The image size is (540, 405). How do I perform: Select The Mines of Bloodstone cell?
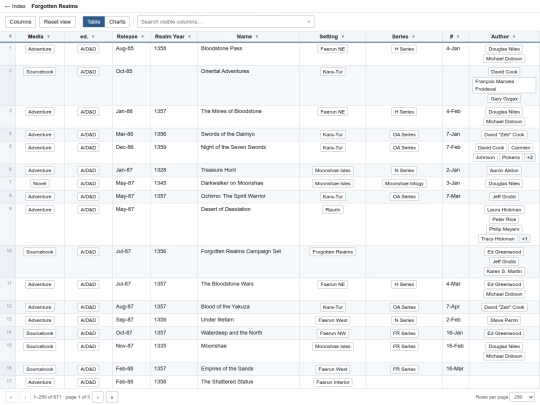248,117
